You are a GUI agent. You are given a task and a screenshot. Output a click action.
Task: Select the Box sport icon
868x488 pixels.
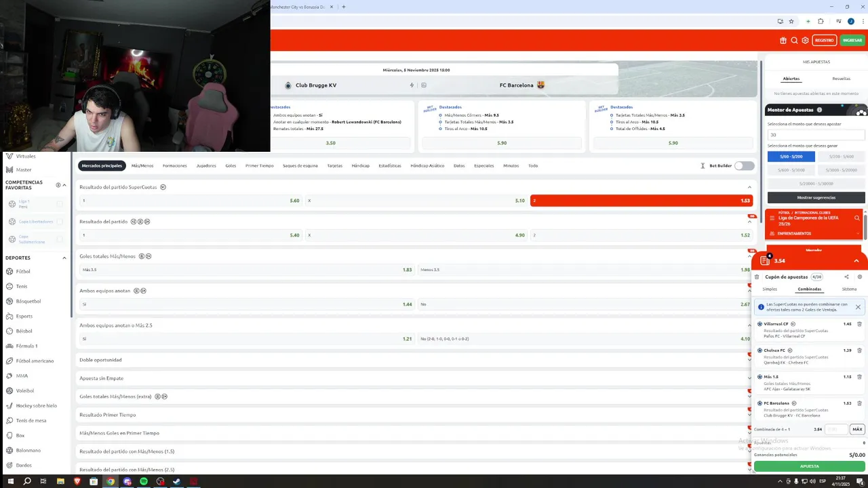(x=9, y=435)
